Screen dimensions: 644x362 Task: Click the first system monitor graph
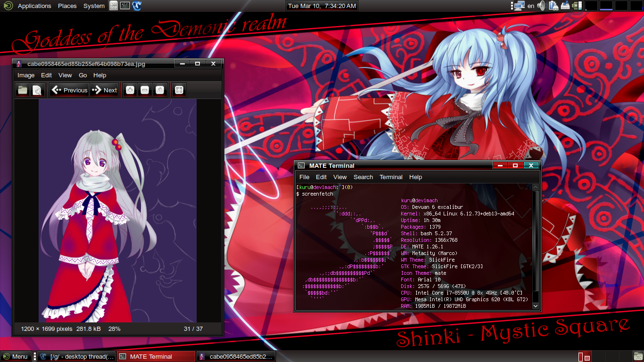click(591, 6)
